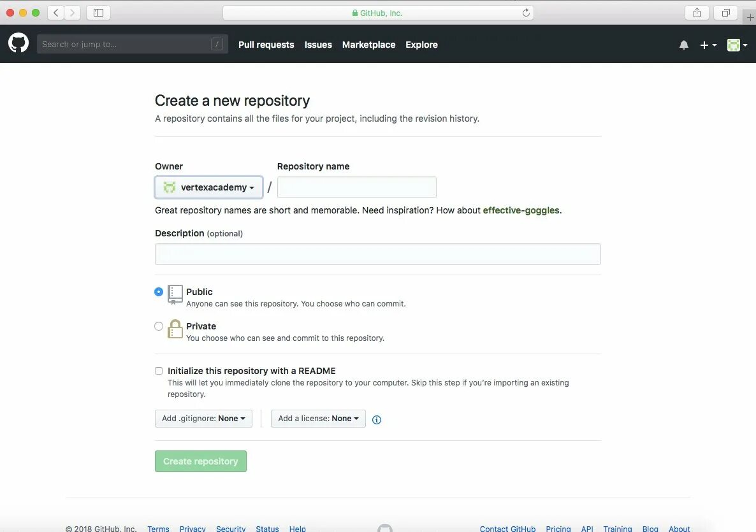
Task: Click the footer GitHub logo
Action: 385,529
